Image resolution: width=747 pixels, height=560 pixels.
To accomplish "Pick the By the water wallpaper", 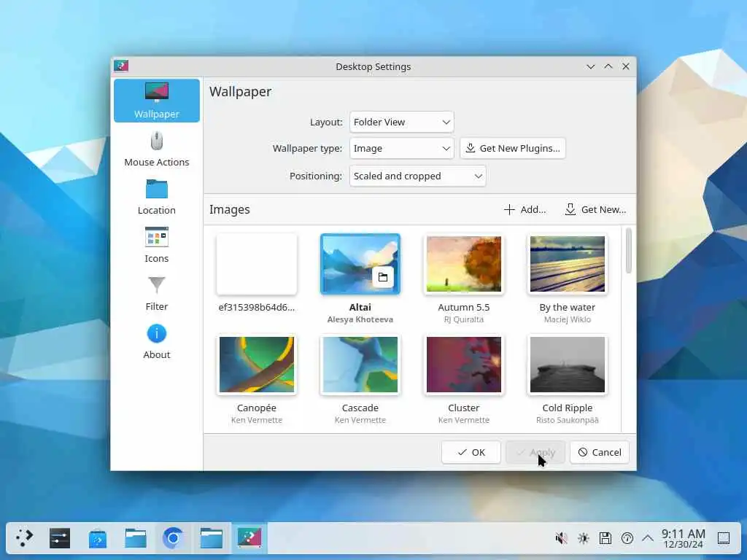I will [568, 264].
